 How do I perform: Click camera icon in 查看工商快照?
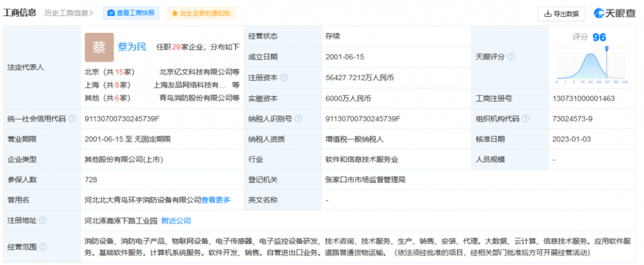(x=111, y=13)
